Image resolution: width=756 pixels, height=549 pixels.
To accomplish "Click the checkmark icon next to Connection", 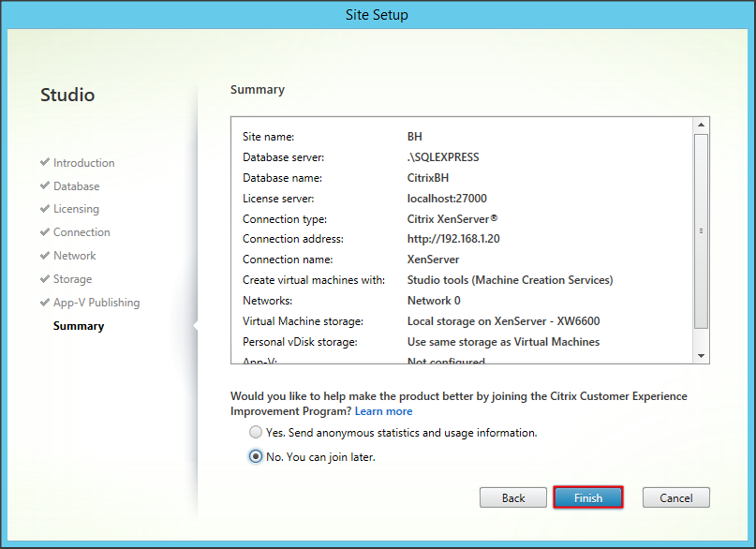I will (45, 232).
